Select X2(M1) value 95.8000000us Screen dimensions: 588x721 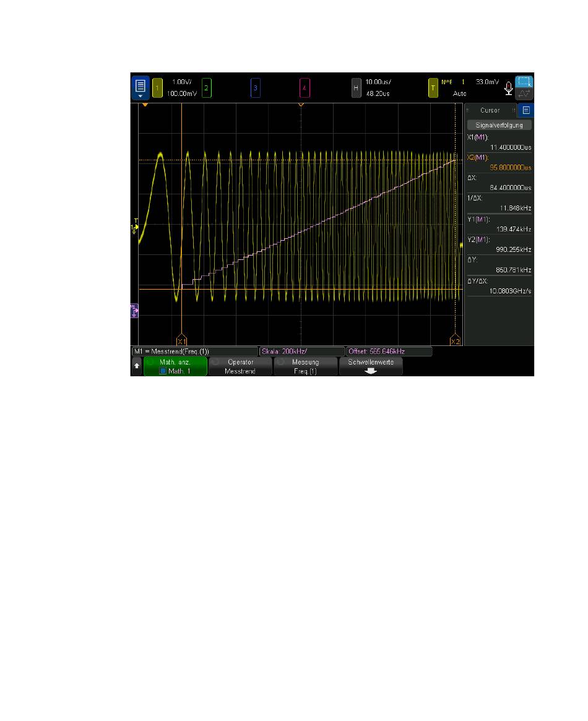[511, 167]
